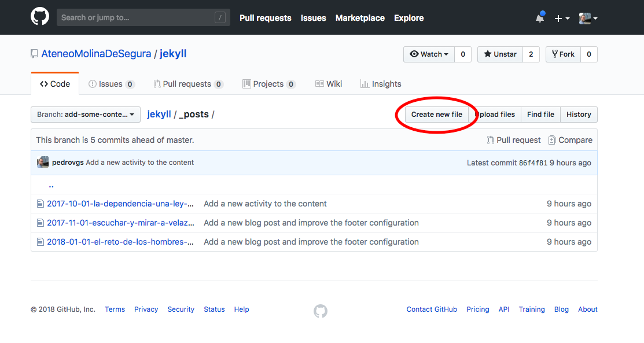This screenshot has width=644, height=343.
Task: Open the AteneoMolinaDeSegura owner link
Action: pos(96,54)
